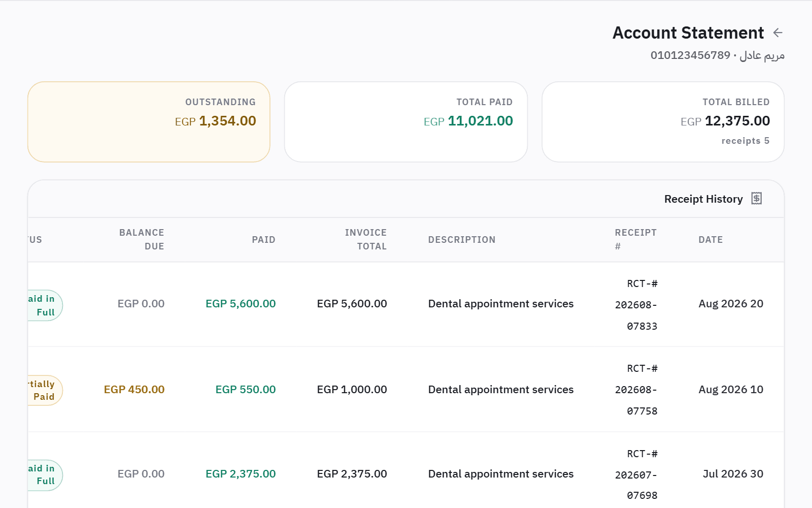The width and height of the screenshot is (812, 508).
Task: Click receipt number RCT-#202607-07698
Action: (x=636, y=474)
